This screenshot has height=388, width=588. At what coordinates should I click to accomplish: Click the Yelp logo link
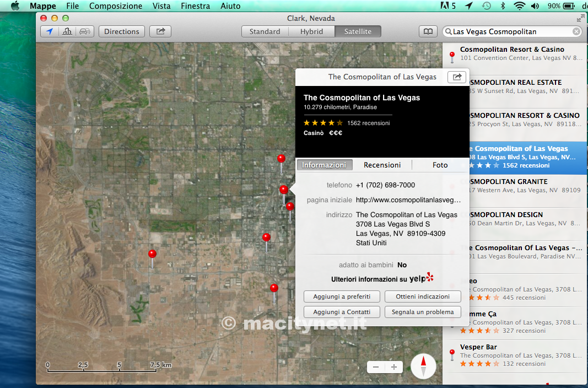pos(422,278)
